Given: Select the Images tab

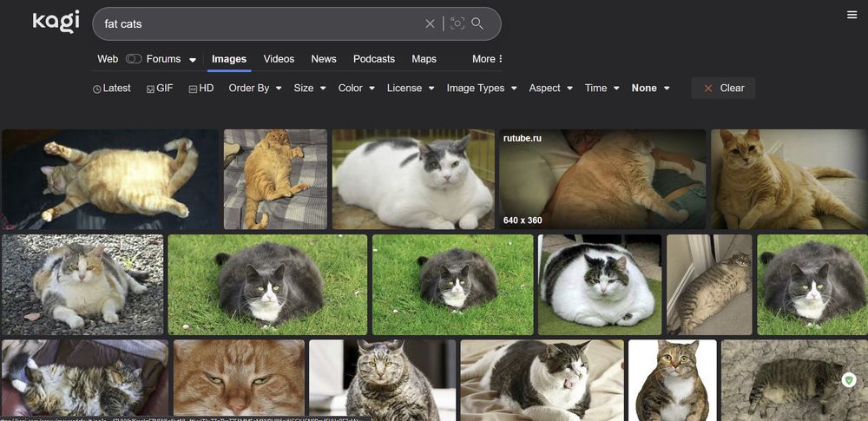Looking at the screenshot, I should coord(229,59).
